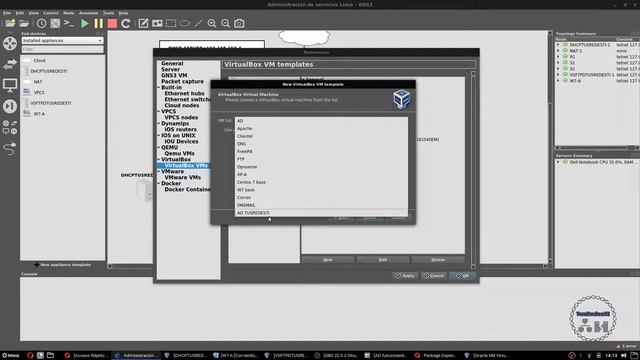Click the New blank project toolbar icon
Screen dimensions: 640x360
10,23
